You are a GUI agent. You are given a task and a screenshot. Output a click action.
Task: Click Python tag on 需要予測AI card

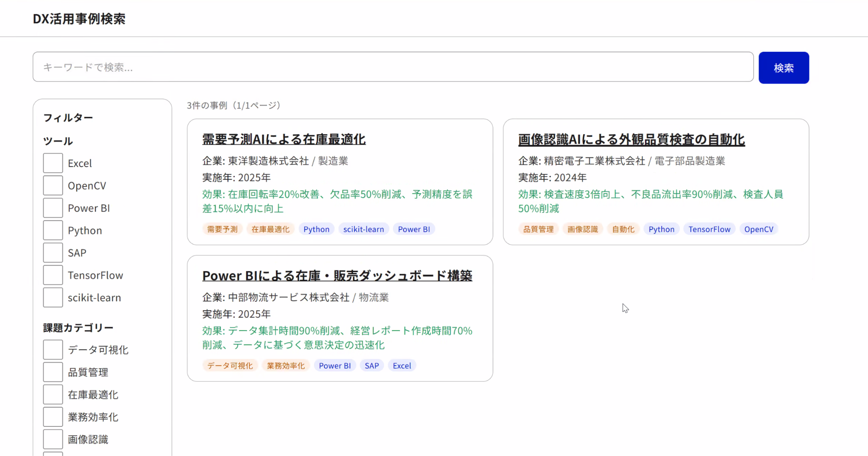pyautogui.click(x=316, y=229)
